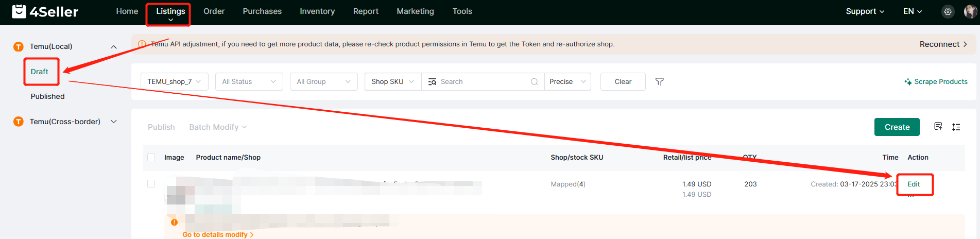Open the import/export list icon beside Create

click(x=938, y=126)
